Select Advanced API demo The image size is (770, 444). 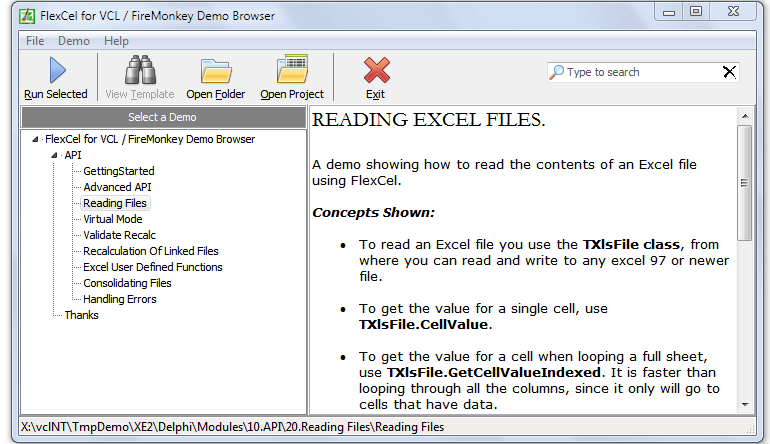[117, 187]
